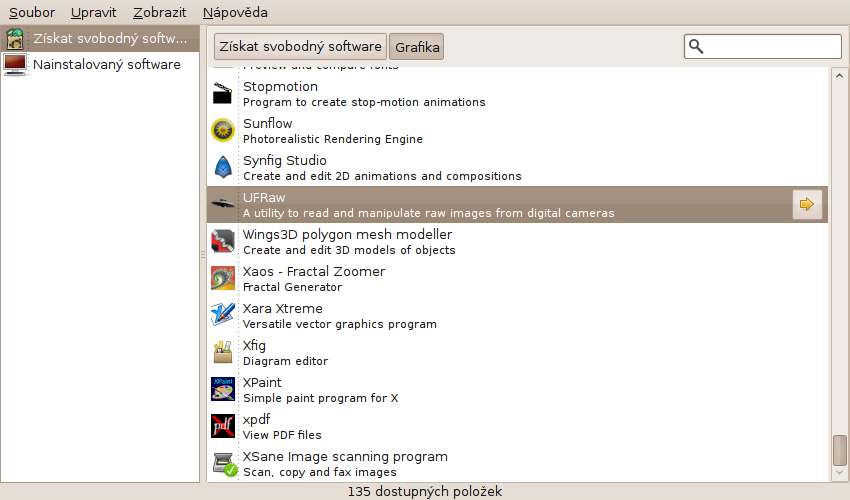Click the Synfig Studio blue icon
The width and height of the screenshot is (850, 500).
222,167
